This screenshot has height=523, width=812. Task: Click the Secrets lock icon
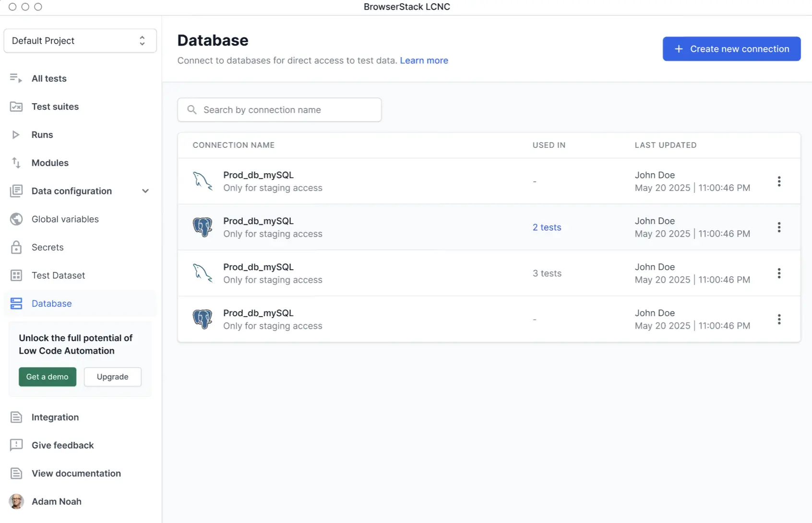(16, 247)
